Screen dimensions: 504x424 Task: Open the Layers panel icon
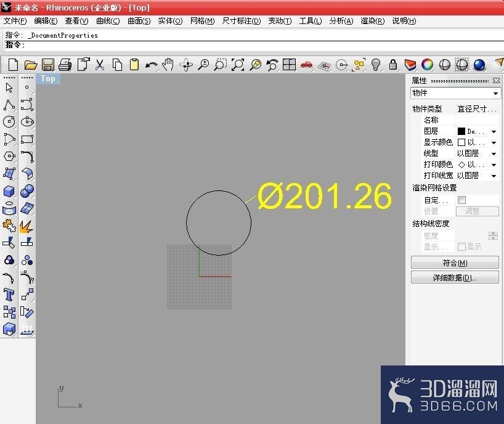tap(410, 65)
